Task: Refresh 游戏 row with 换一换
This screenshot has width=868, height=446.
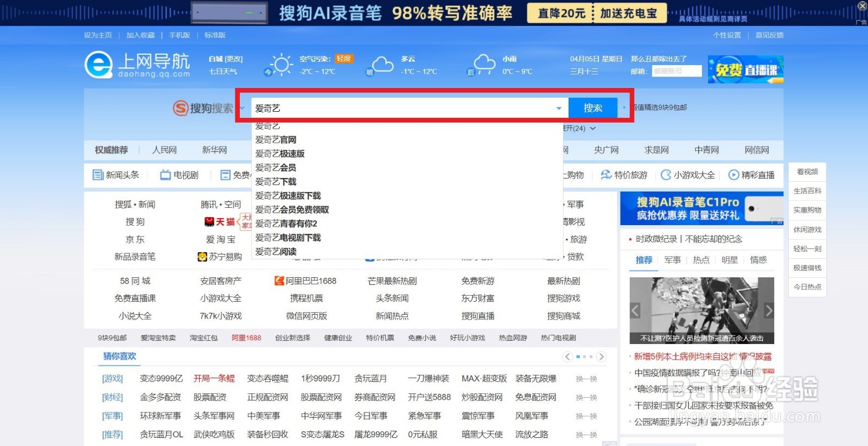Action: pyautogui.click(x=586, y=379)
